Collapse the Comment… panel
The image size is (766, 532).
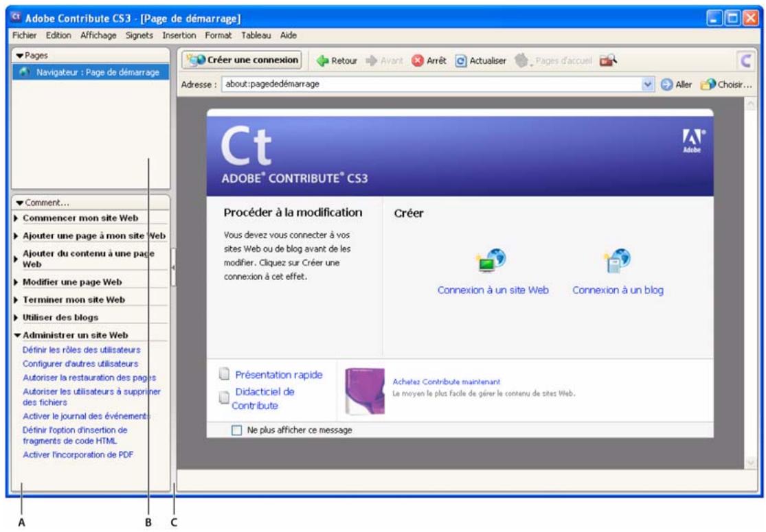click(19, 203)
